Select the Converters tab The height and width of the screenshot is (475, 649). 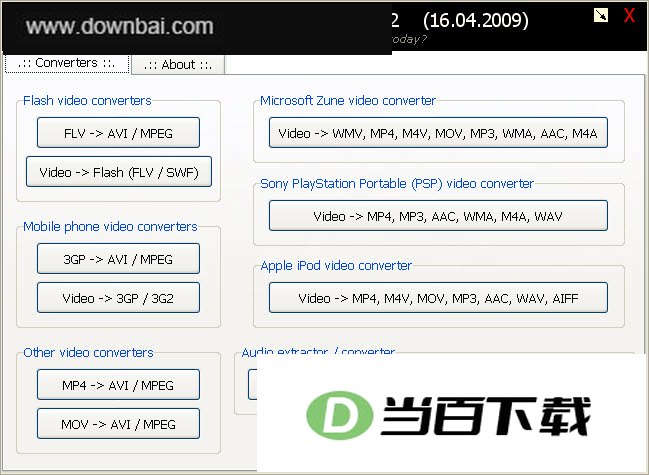click(x=67, y=63)
